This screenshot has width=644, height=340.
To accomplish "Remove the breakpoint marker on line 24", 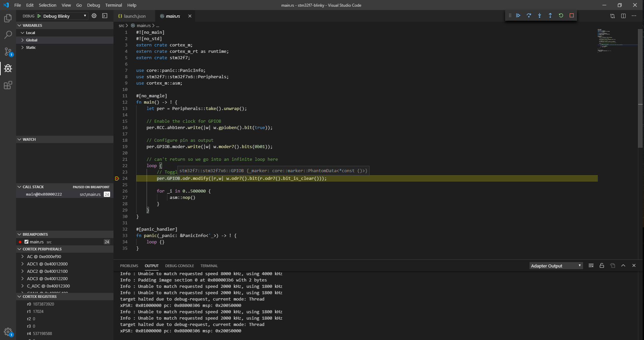I will (x=117, y=178).
